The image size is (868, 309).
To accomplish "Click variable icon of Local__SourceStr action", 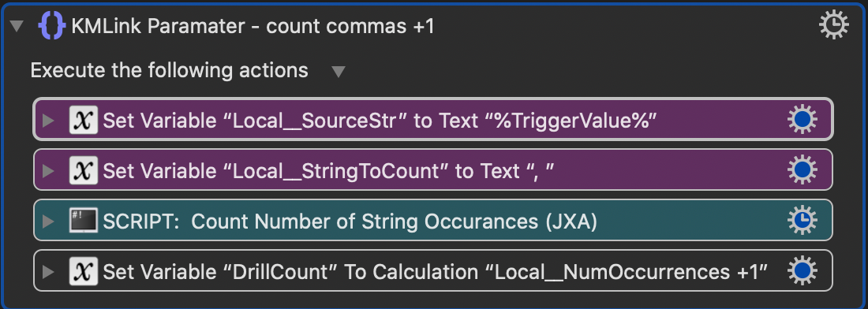I will point(84,120).
